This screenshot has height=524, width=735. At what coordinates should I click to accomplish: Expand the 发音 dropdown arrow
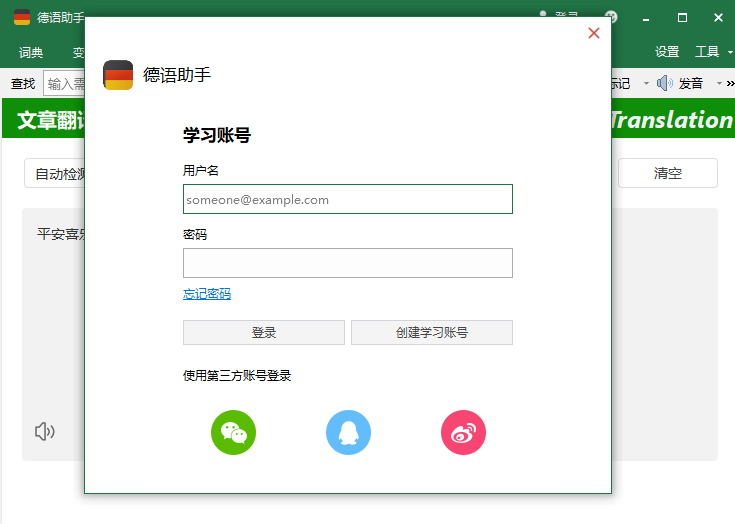coord(719,83)
